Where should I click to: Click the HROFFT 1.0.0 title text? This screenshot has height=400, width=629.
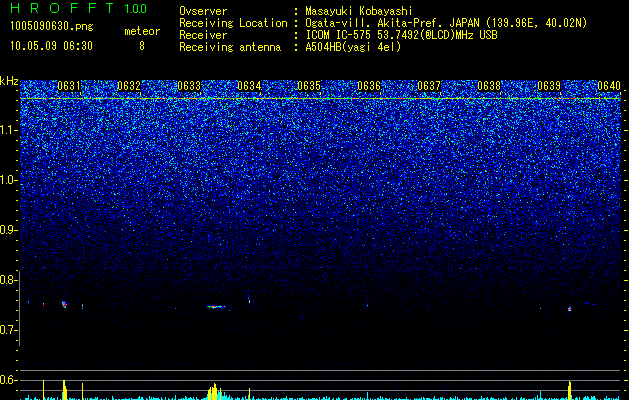[78, 8]
